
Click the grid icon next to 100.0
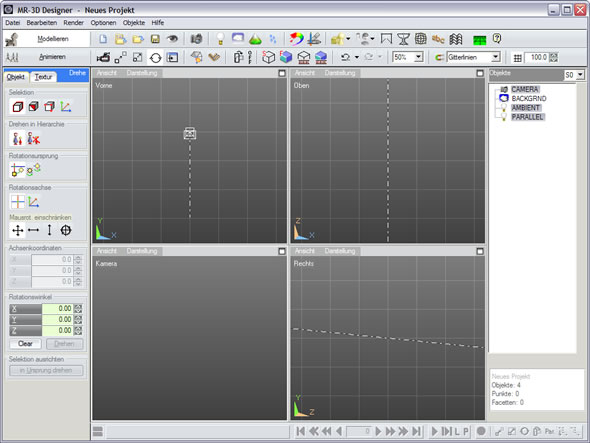pyautogui.click(x=518, y=58)
